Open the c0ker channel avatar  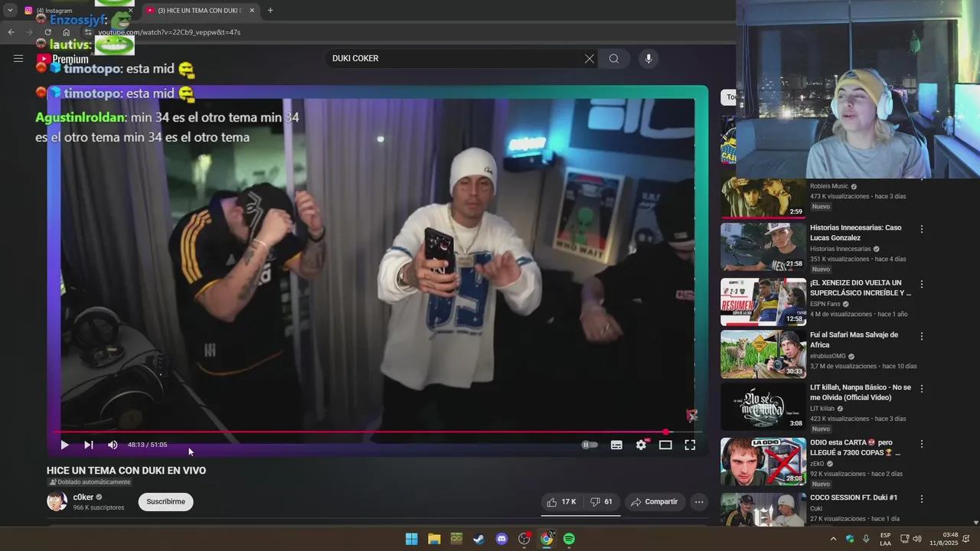(57, 502)
